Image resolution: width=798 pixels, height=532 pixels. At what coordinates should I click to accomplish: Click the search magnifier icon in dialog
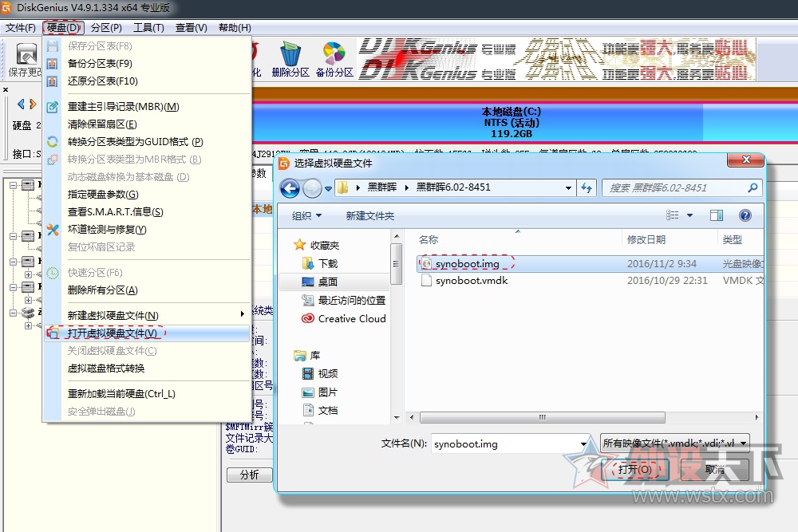click(753, 187)
